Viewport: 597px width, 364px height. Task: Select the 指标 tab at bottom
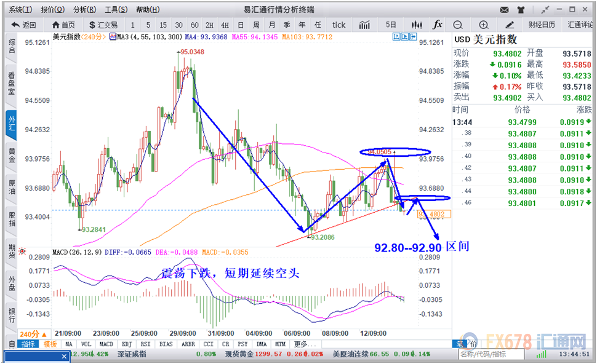pos(28,344)
